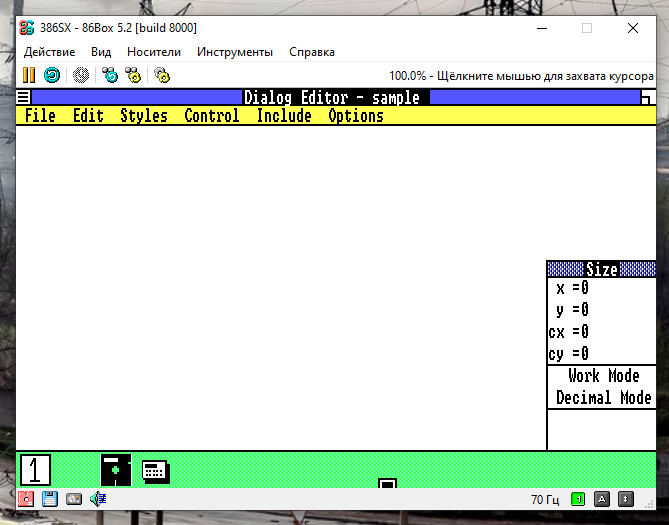Screen dimensions: 669x525
Task: Click the Size panel title bar
Action: pyautogui.click(x=601, y=269)
